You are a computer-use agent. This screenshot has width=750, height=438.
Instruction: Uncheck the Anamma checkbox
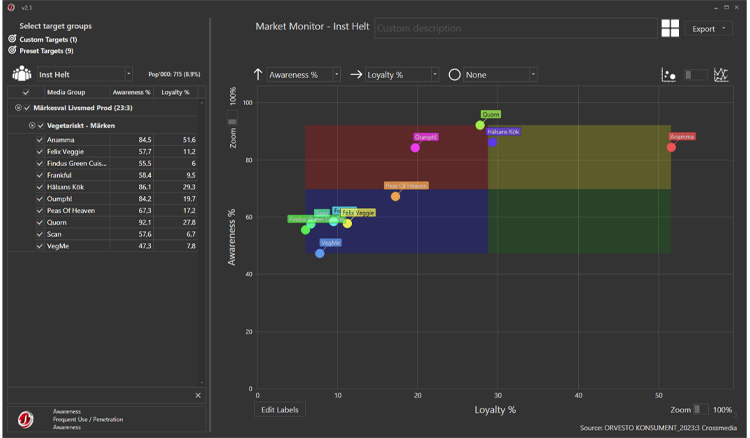point(40,140)
